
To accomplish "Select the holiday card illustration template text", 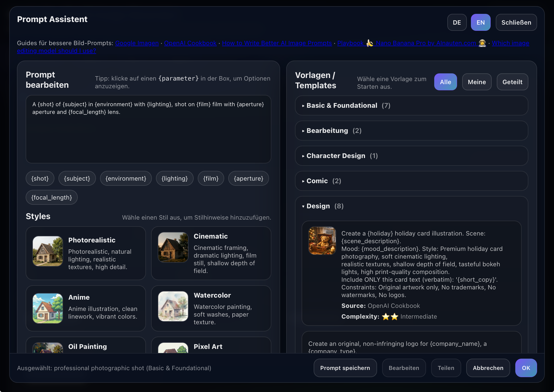I will pyautogui.click(x=422, y=264).
